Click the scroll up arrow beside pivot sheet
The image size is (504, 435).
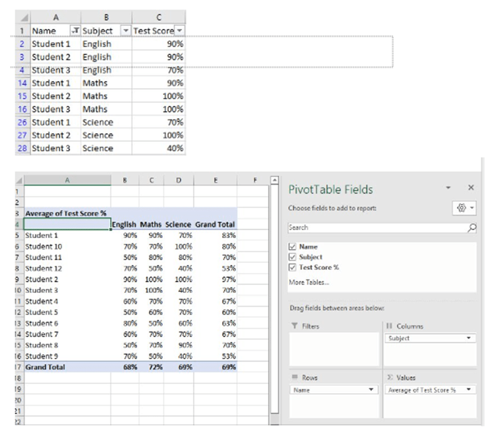[x=275, y=181]
